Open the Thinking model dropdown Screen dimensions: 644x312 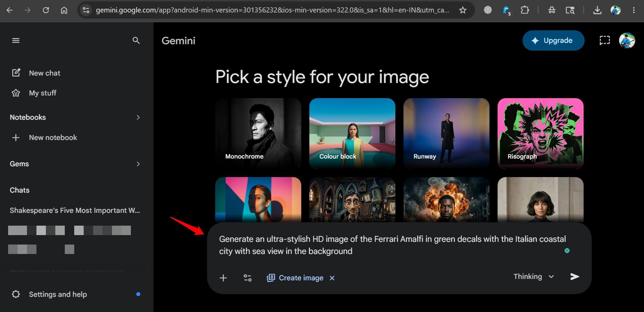point(534,277)
